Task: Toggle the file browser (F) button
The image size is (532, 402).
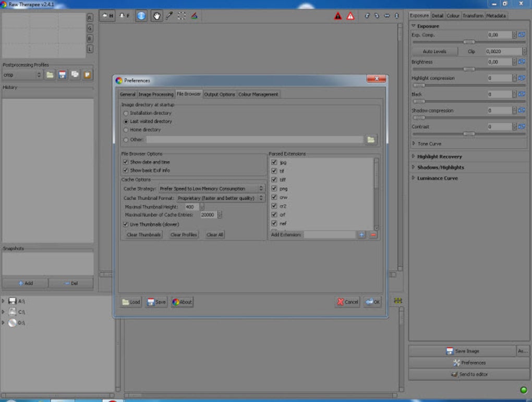Action: pos(124,16)
